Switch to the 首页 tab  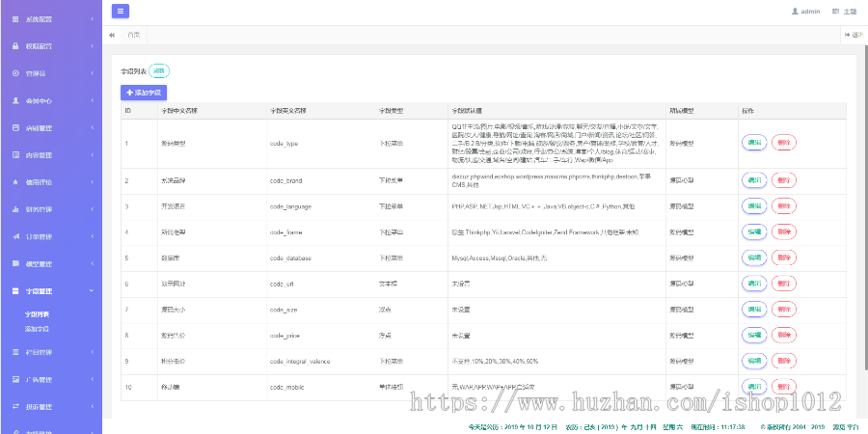click(x=133, y=35)
